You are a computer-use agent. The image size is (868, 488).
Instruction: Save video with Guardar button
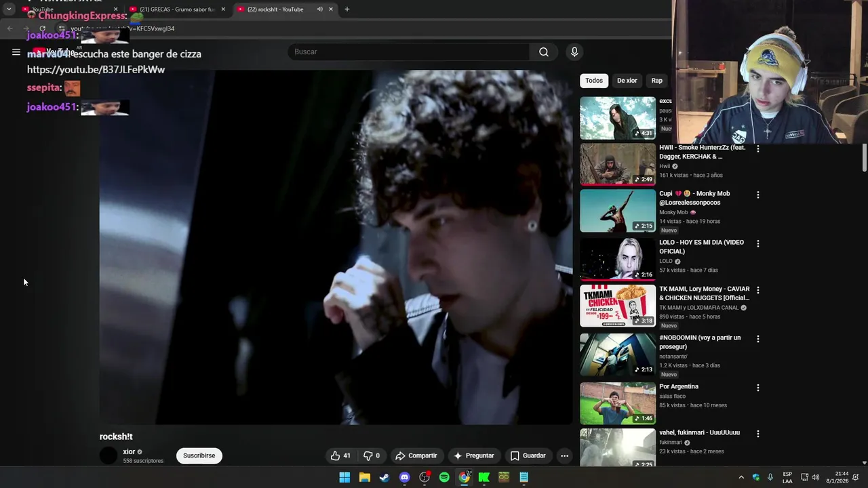point(528,455)
